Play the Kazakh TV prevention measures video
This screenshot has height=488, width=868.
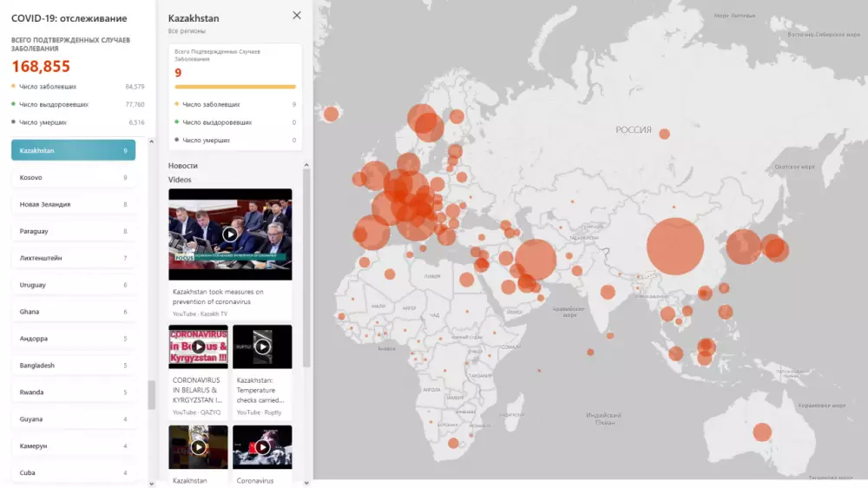tap(230, 234)
